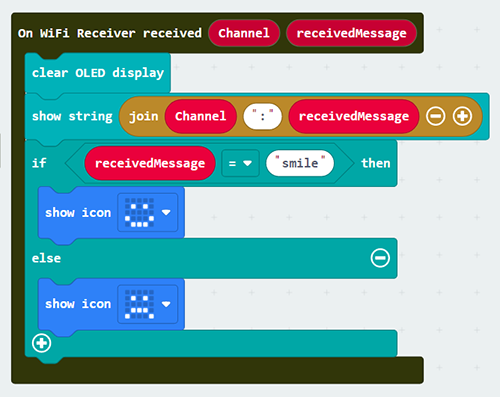Edit the "smile" text value

(300, 163)
